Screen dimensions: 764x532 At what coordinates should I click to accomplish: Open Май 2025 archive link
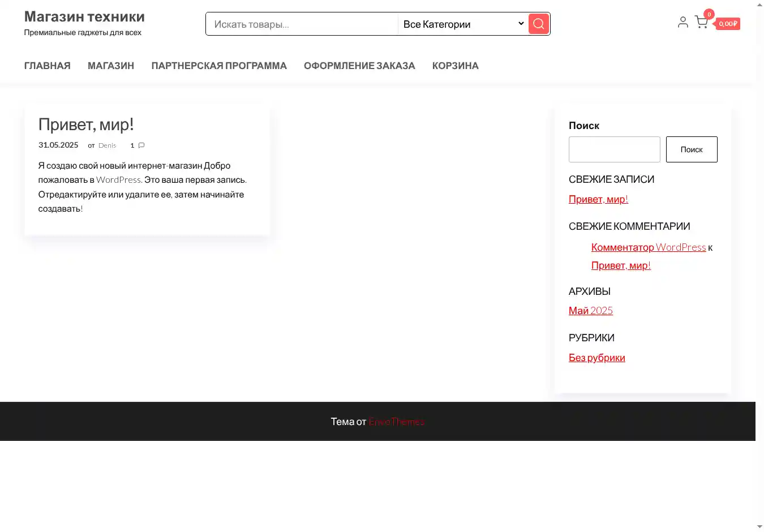(x=590, y=311)
